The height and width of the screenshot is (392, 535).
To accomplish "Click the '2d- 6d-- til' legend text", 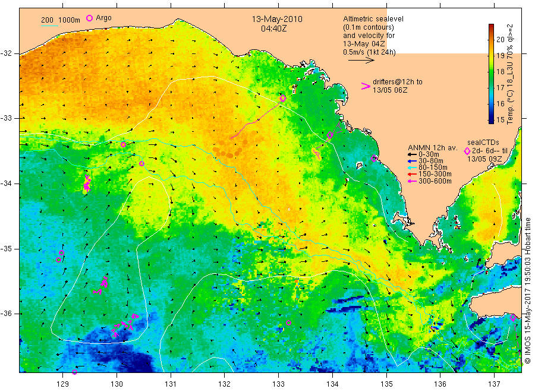I will tap(490, 151).
